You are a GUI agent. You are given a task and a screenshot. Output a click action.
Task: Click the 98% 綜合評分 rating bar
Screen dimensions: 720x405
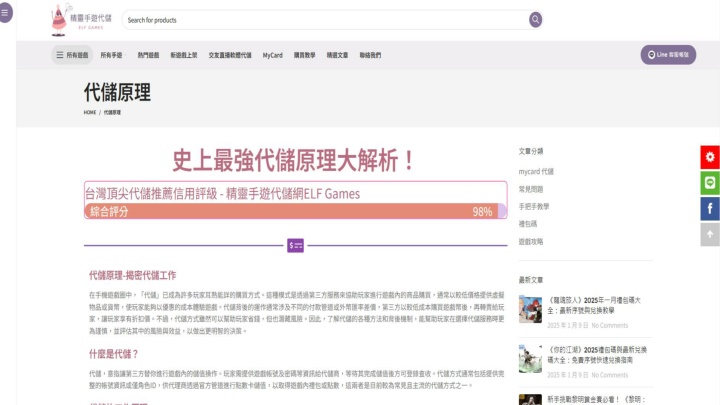pos(295,211)
